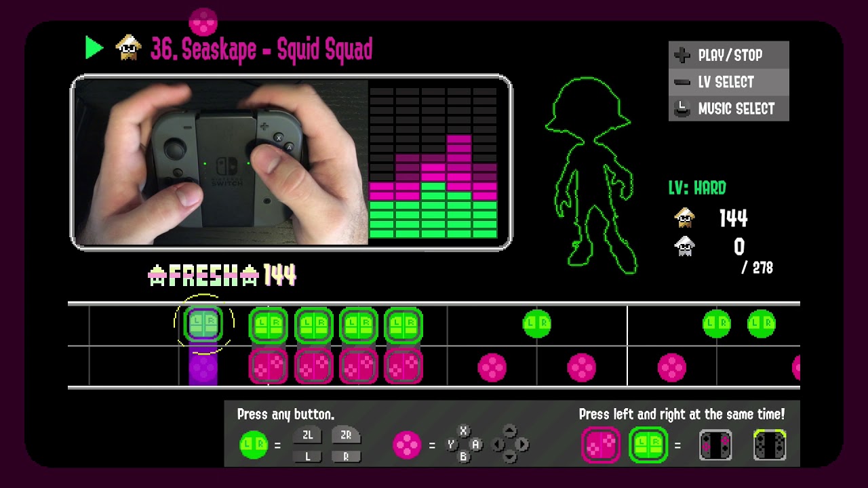
Task: Click the white squid icon beside score 0
Action: pyautogui.click(x=685, y=246)
